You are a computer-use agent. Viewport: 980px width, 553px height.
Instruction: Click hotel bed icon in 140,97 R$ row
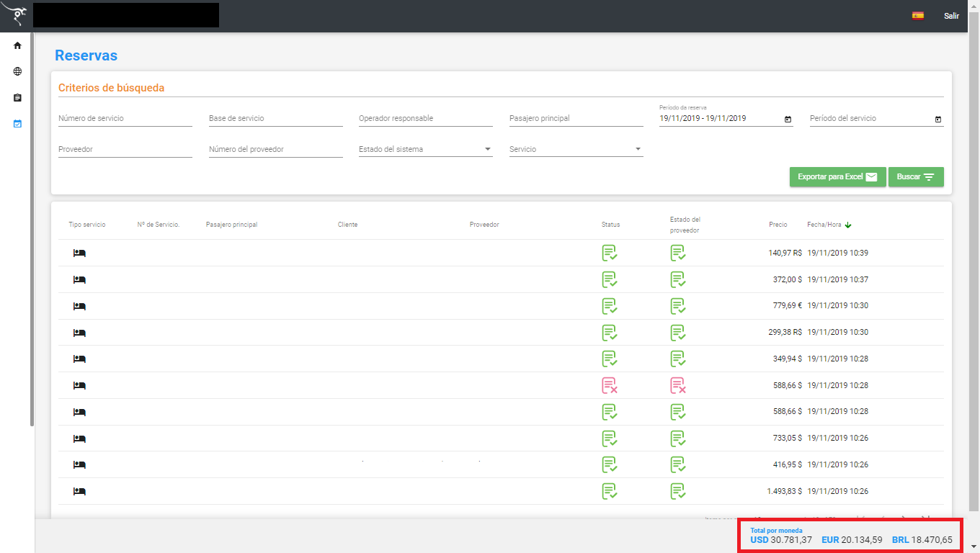tap(79, 253)
